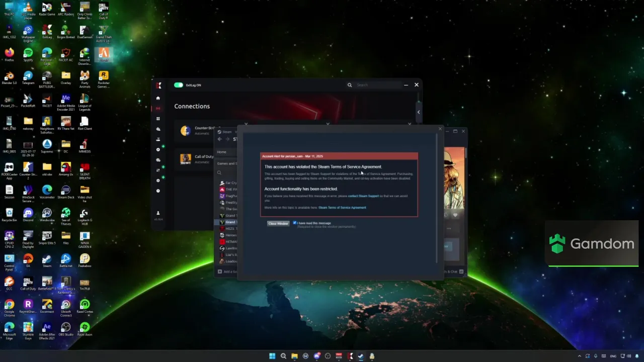The height and width of the screenshot is (362, 644).
Task: Open Windows Start button on taskbar
Action: coord(272,356)
